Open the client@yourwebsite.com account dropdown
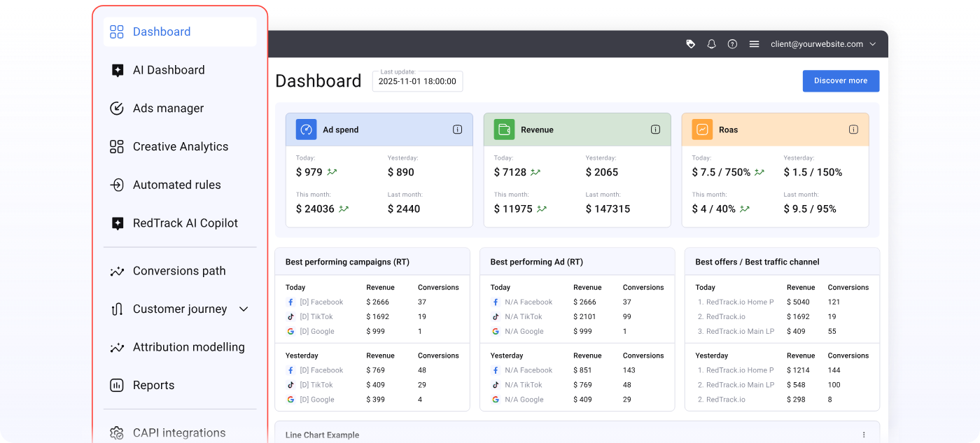The image size is (980, 443). click(x=823, y=44)
